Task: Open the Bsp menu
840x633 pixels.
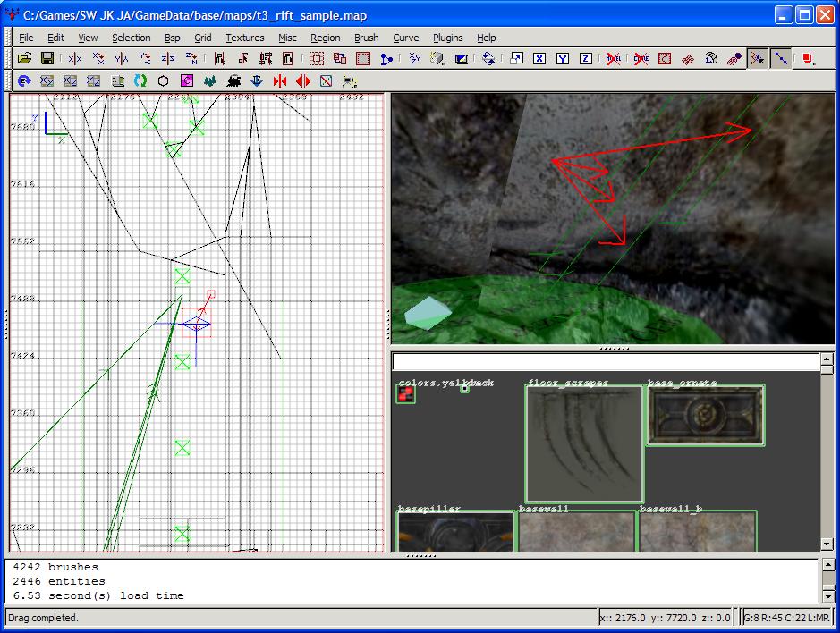Action: tap(172, 38)
